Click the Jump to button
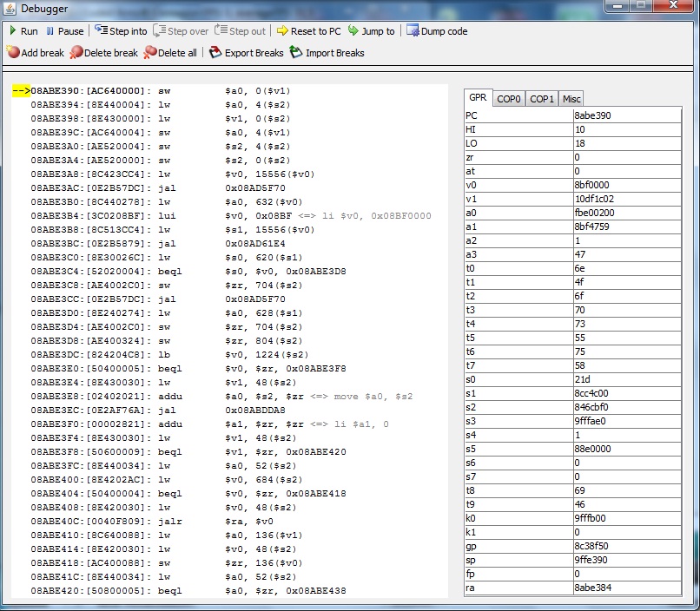Viewport: 700px width, 611px height. 371,31
